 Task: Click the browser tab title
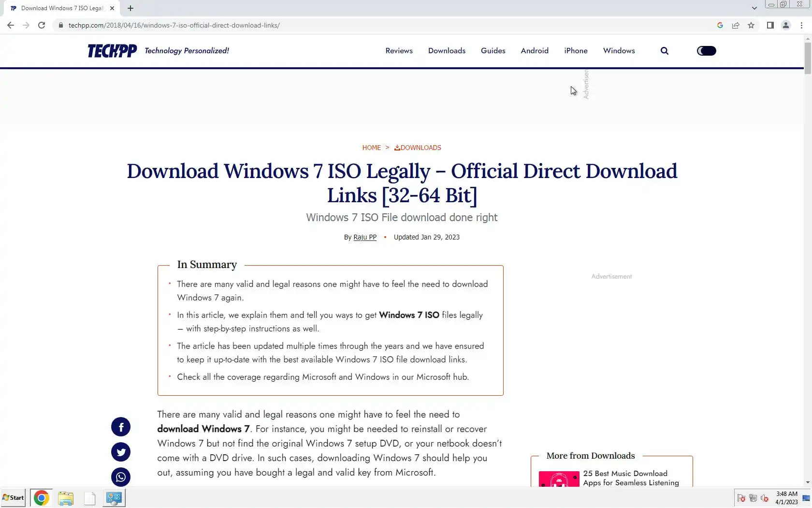pyautogui.click(x=62, y=8)
